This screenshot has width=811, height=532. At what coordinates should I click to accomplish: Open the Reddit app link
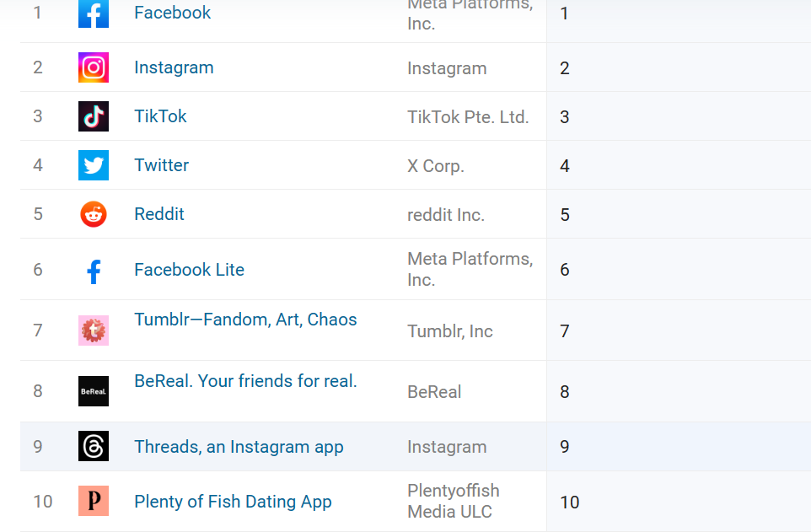[x=159, y=214]
